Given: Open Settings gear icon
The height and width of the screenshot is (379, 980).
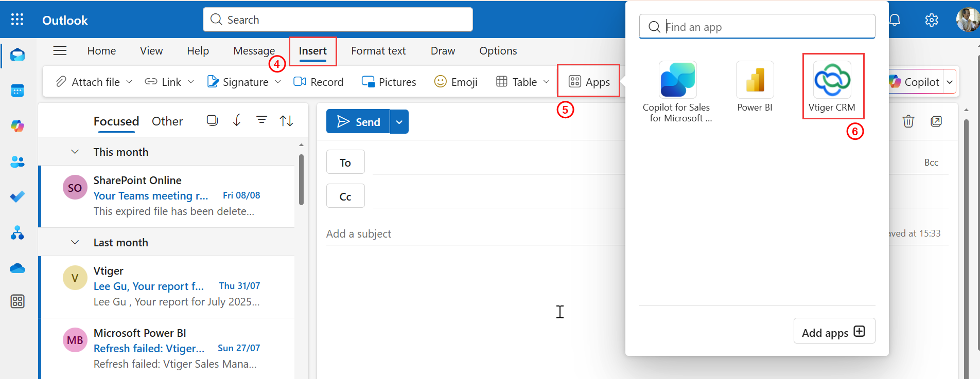Looking at the screenshot, I should 932,20.
